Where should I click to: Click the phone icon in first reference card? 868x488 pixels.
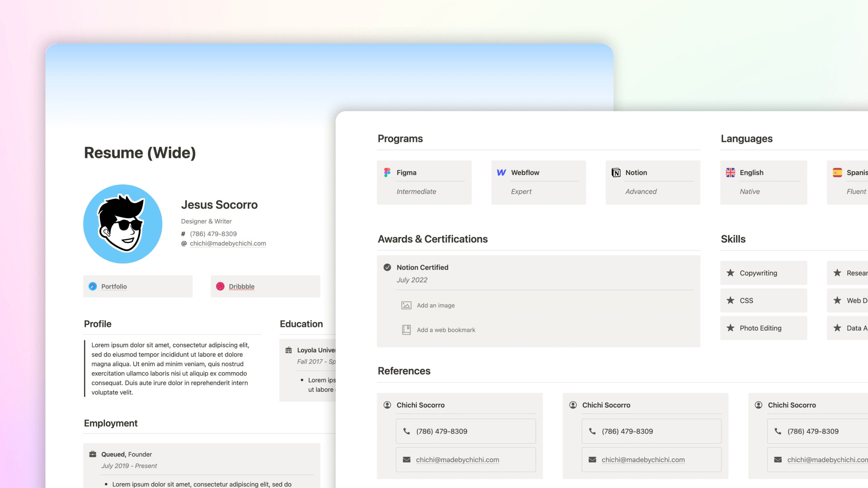pyautogui.click(x=407, y=431)
